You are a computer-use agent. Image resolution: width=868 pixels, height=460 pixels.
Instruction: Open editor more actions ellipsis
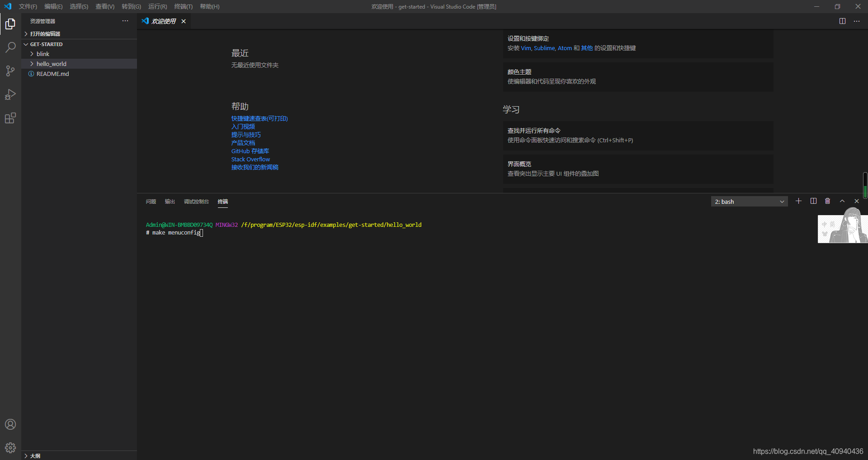(x=857, y=21)
